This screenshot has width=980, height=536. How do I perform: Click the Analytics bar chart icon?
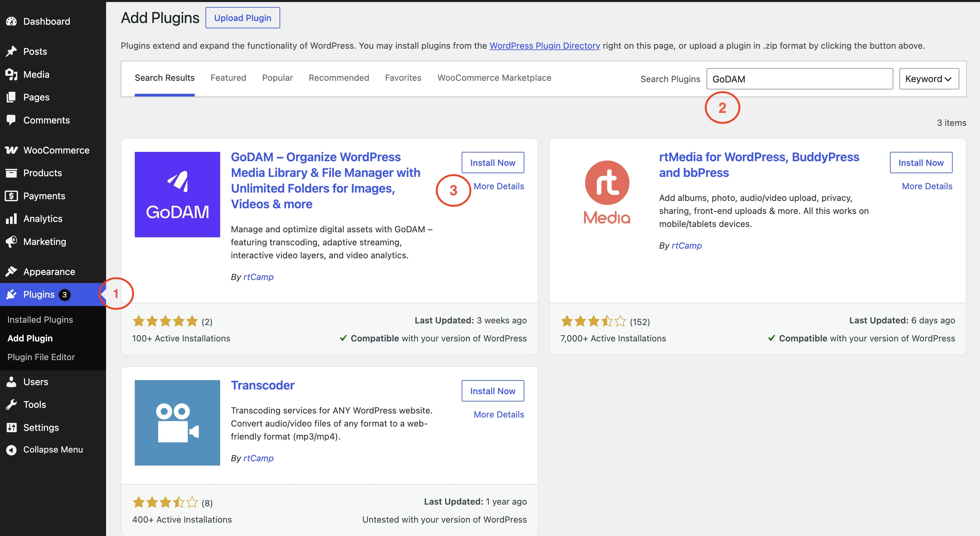pyautogui.click(x=11, y=219)
